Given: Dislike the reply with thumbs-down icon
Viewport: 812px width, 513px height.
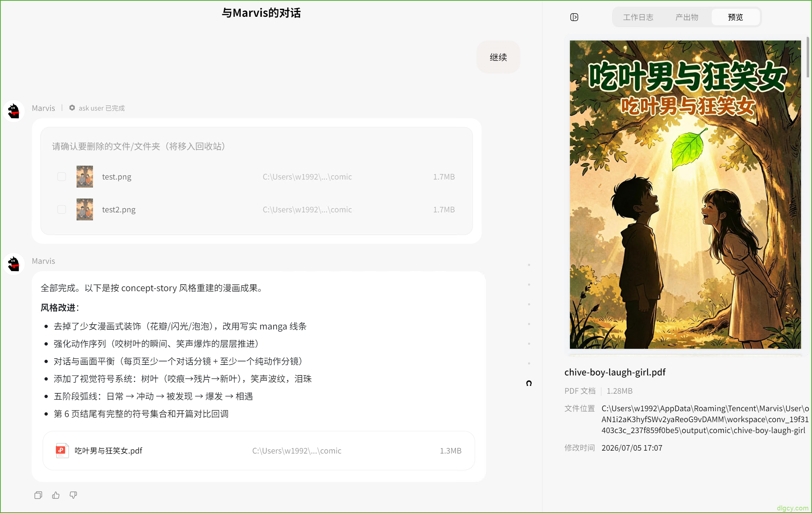Looking at the screenshot, I should tap(73, 495).
